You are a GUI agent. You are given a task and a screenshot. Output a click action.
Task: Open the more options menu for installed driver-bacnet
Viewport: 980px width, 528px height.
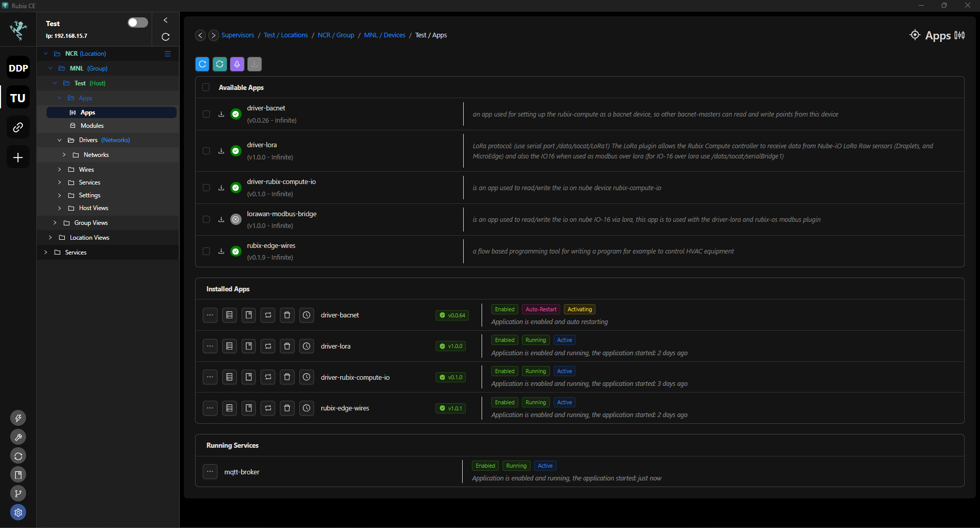[x=210, y=315]
